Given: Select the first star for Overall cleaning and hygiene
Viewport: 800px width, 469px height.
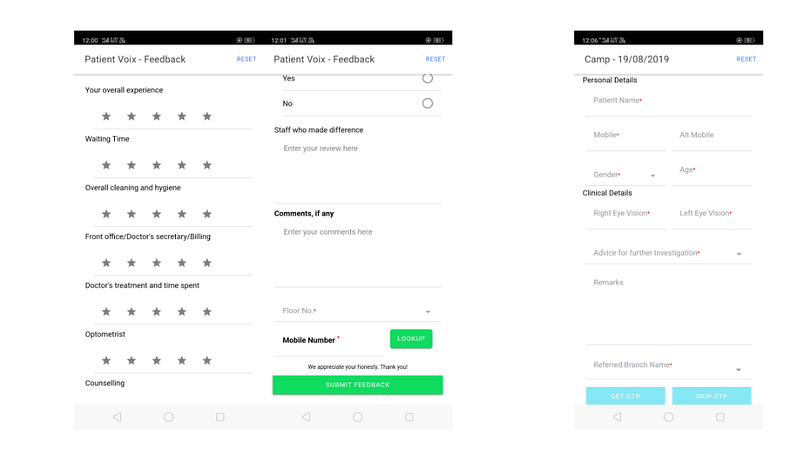Looking at the screenshot, I should pos(106,214).
